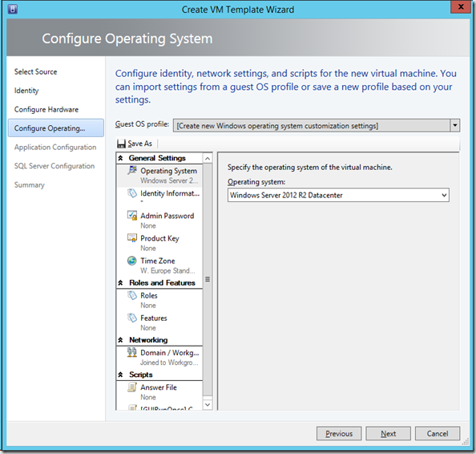
Task: Select the Features item
Action: tap(159, 322)
